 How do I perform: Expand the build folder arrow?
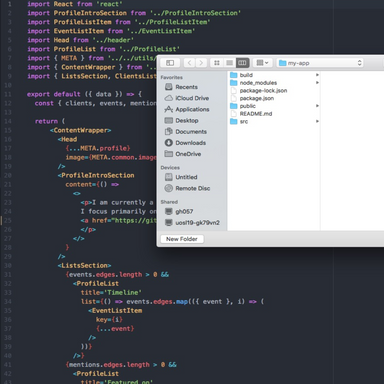click(317, 75)
